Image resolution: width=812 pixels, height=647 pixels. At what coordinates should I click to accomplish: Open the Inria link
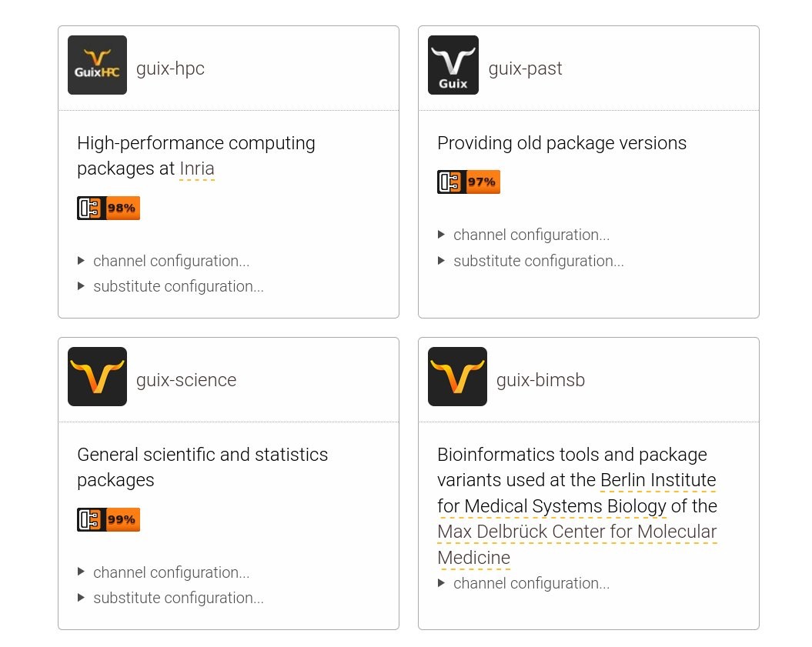(197, 168)
